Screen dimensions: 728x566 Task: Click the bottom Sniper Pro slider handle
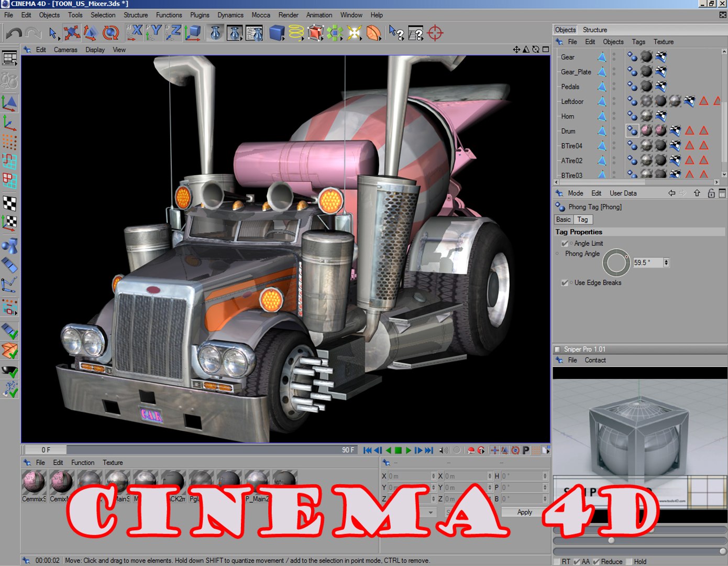[x=723, y=551]
